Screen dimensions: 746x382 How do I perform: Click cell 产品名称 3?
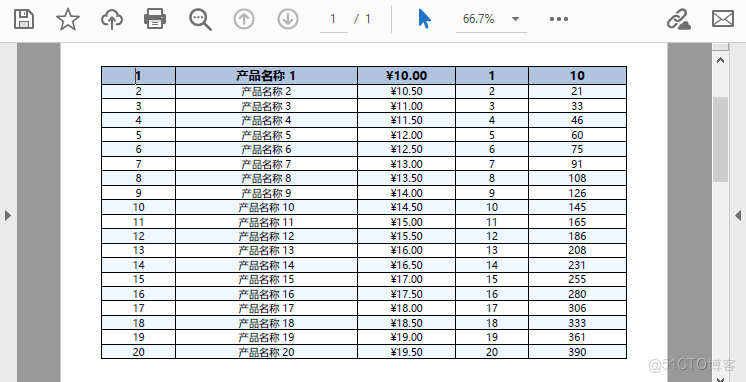[x=266, y=106]
